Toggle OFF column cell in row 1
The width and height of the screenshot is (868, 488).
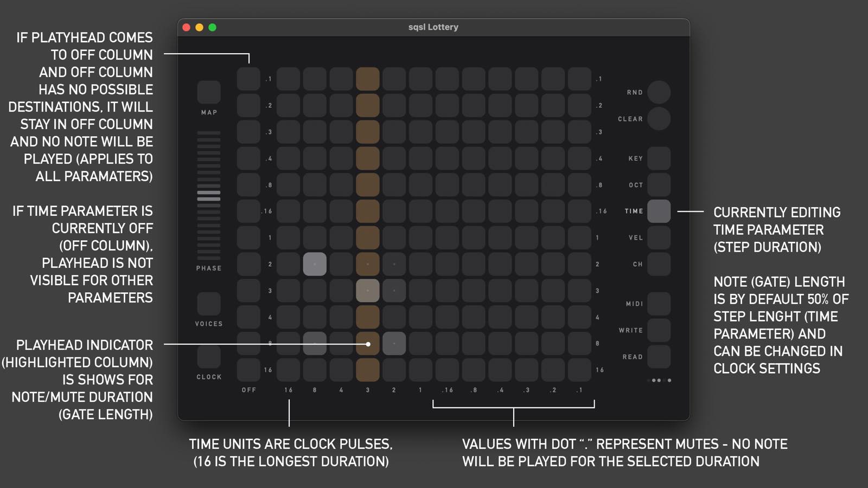click(x=248, y=237)
